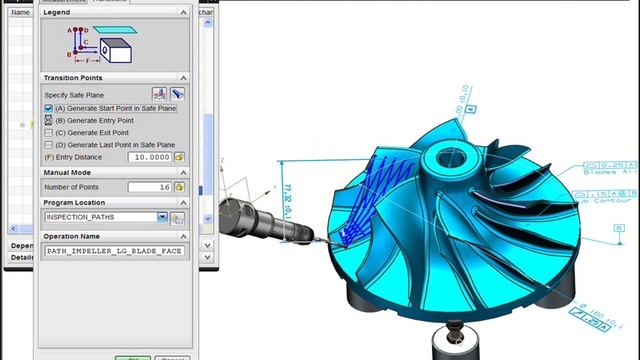
Task: Collapse the Manual Mode section
Action: point(183,173)
